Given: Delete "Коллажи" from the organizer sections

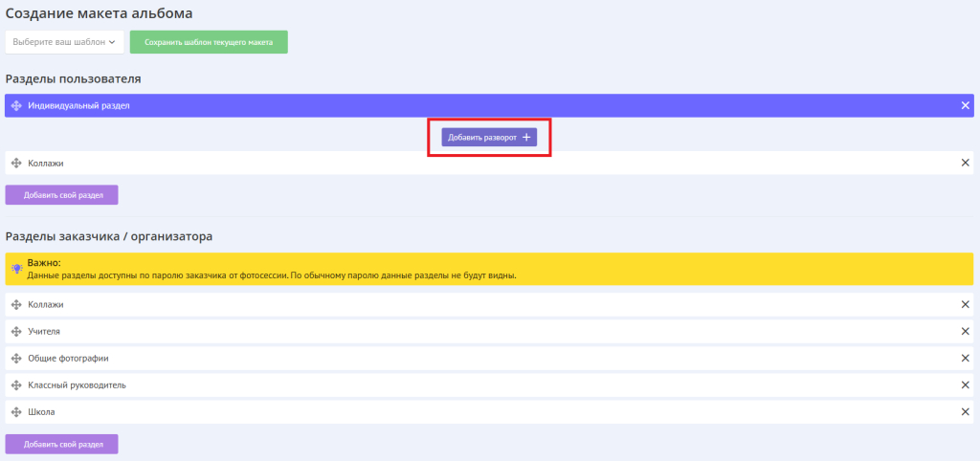Looking at the screenshot, I should coord(965,304).
